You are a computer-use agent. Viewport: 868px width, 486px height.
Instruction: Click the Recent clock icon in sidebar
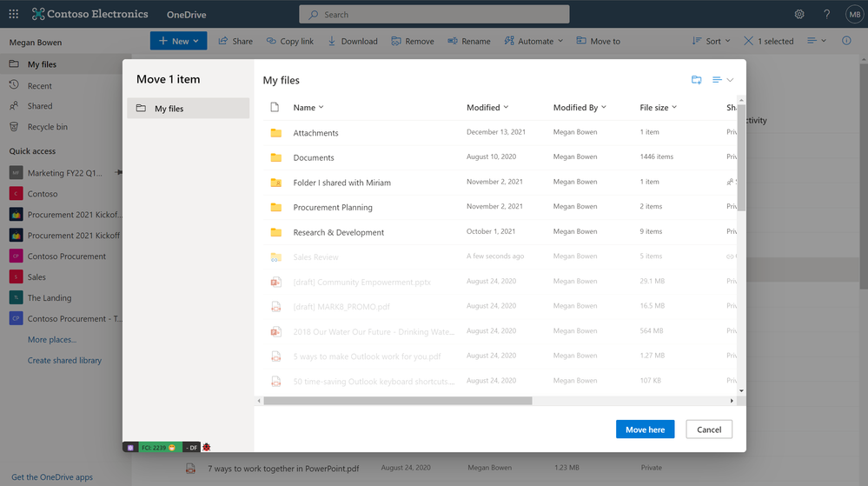click(14, 85)
